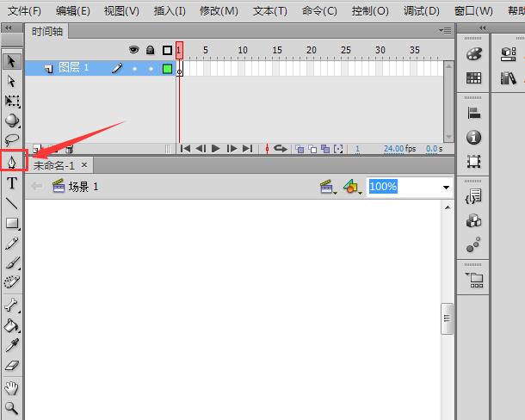Select the Free Transform tool
The width and height of the screenshot is (525, 420).
point(12,101)
